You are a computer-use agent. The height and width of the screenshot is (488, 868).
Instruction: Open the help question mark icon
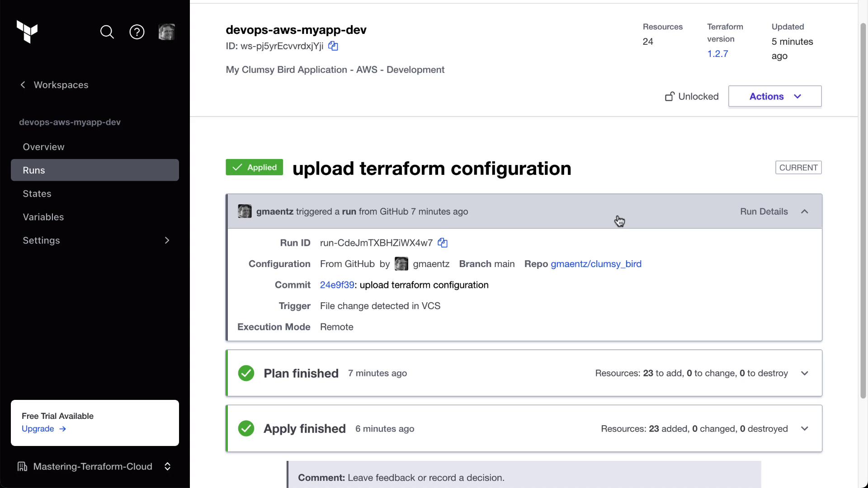(x=137, y=32)
